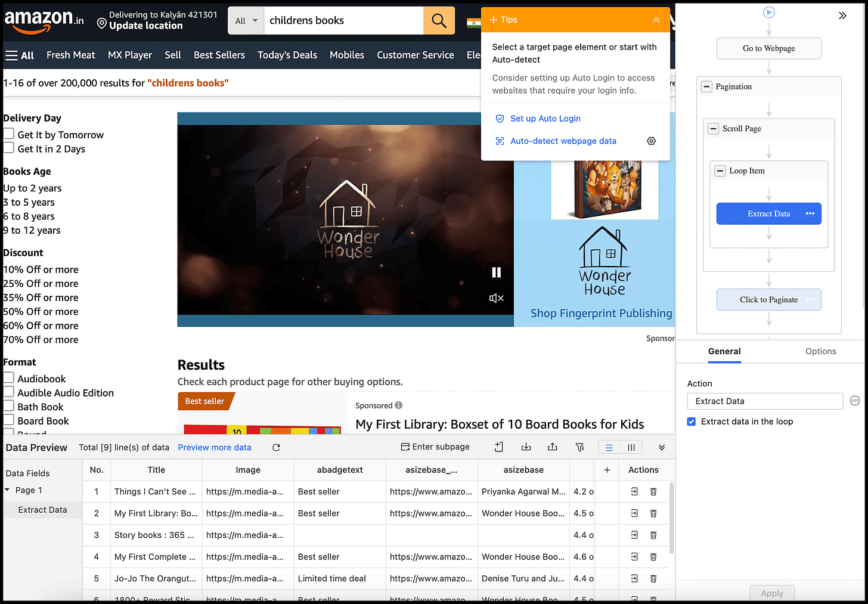Click the workflow start play icon
Viewport: 868px width, 604px height.
coord(768,12)
